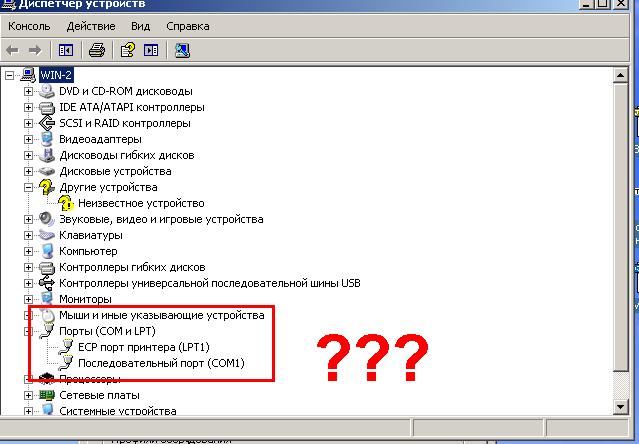Click the action pane toolbar icon
639x444 pixels.
(151, 51)
